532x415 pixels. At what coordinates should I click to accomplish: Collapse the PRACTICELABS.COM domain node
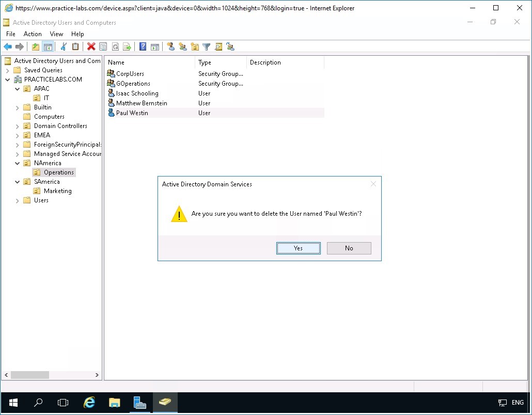coord(7,79)
